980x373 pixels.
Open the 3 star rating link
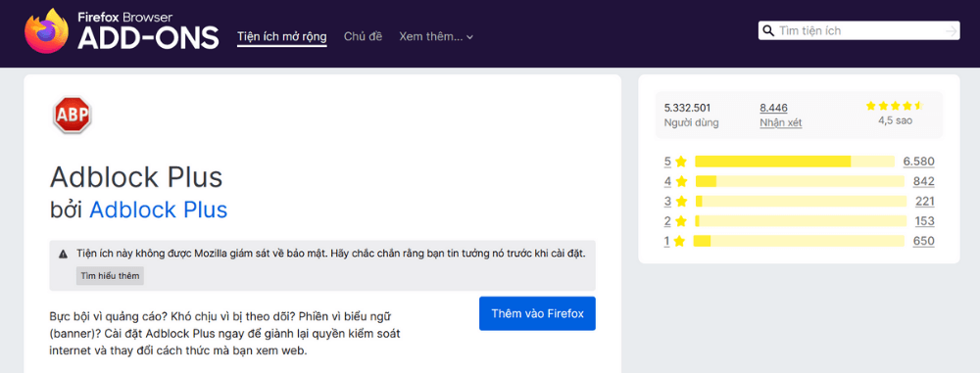[x=675, y=201]
